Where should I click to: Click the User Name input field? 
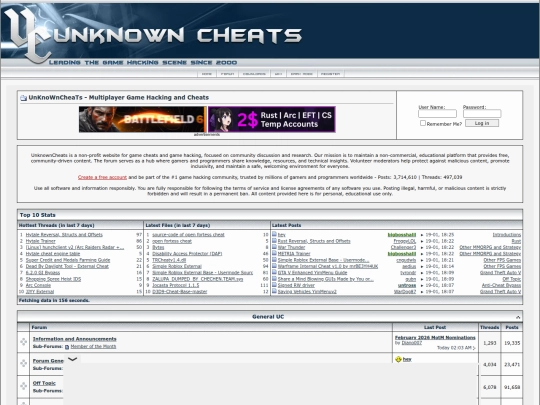pos(437,114)
